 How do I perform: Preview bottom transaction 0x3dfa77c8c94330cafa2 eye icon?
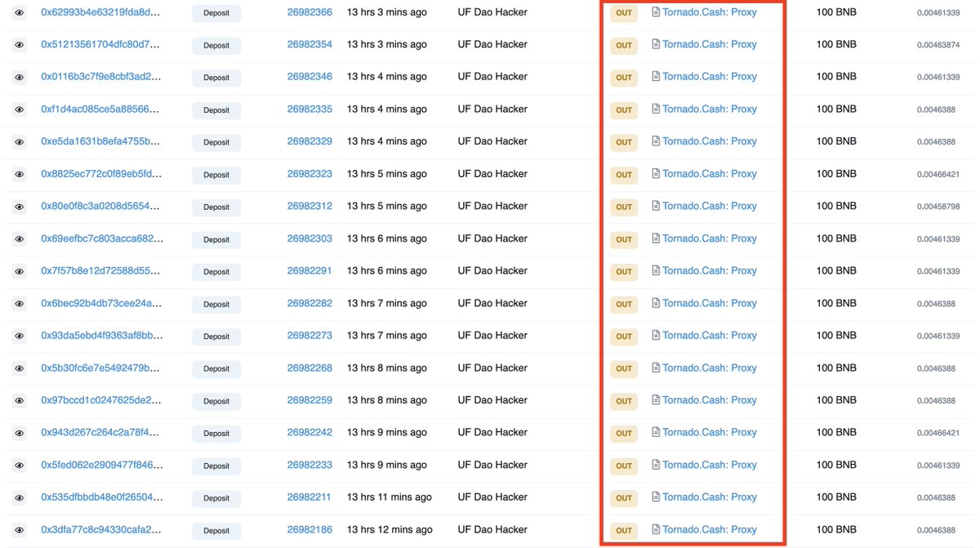[x=19, y=530]
